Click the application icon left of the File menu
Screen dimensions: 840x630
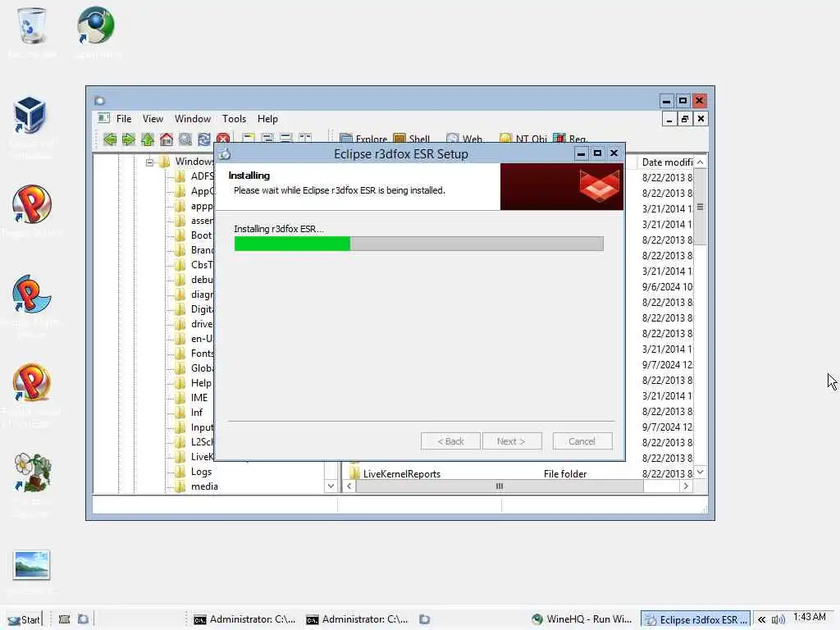[x=104, y=118]
